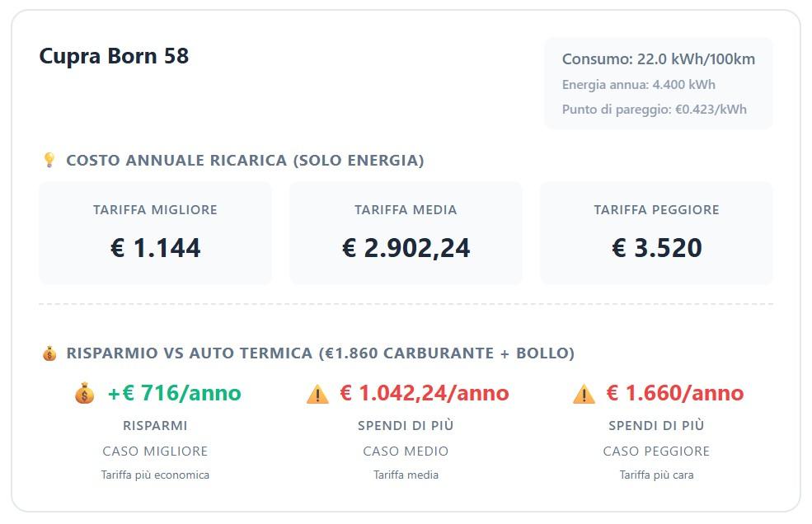The image size is (812, 524).
Task: Click the Caso Medio label
Action: pos(406,451)
